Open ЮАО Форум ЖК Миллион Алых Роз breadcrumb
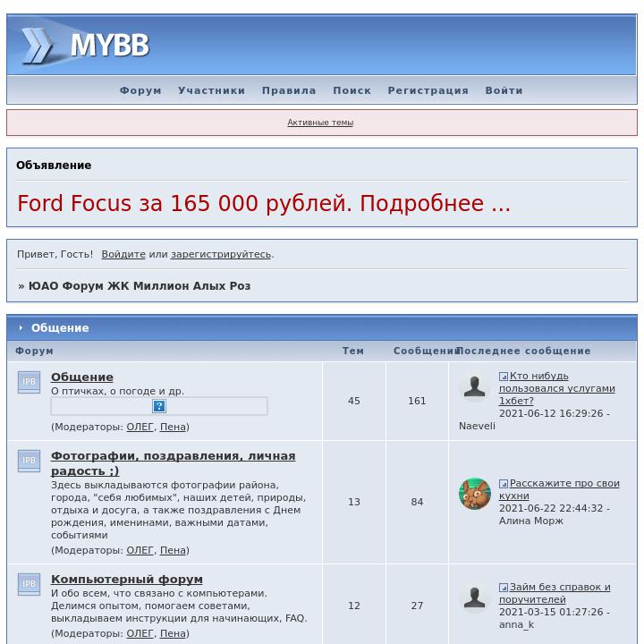Screen dimensions: 644x644 [140, 286]
